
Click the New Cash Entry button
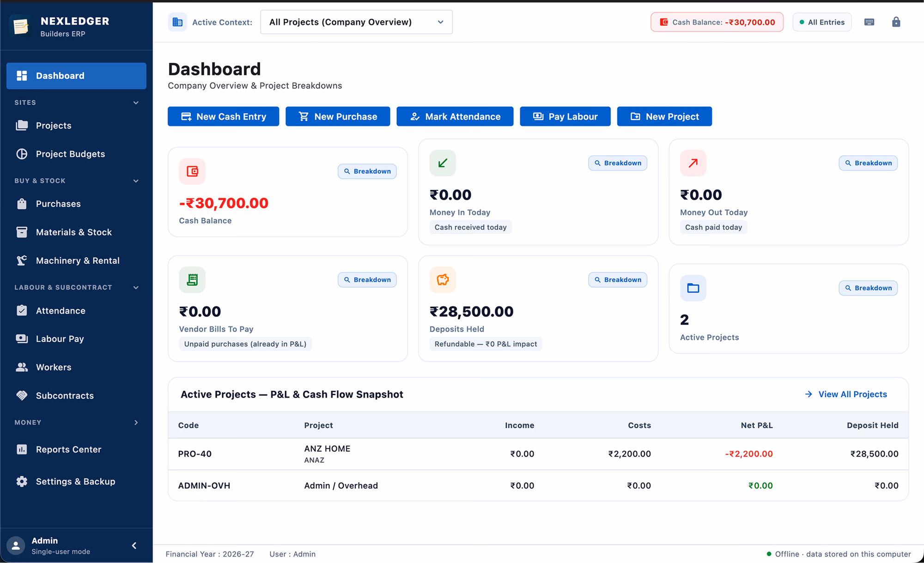223,116
